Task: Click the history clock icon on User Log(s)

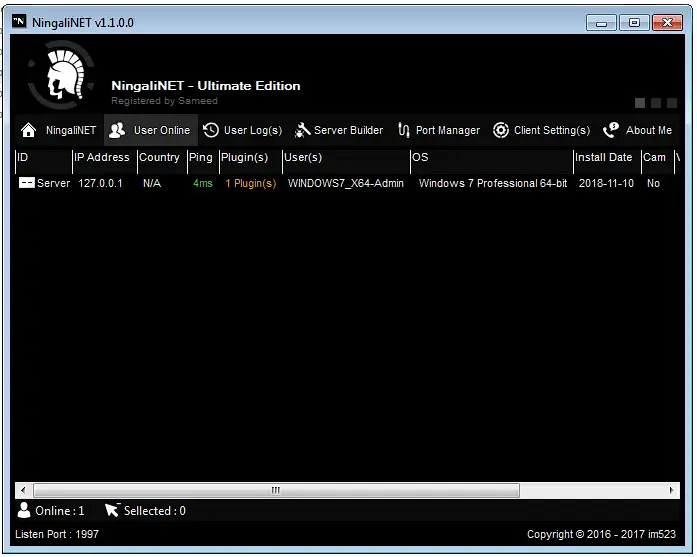Action: click(211, 130)
